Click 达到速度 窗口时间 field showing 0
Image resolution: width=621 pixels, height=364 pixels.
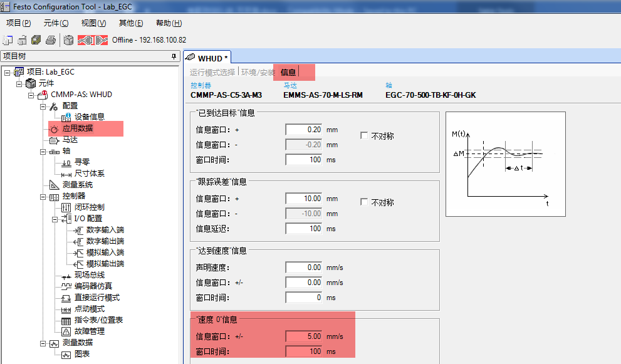[304, 298]
